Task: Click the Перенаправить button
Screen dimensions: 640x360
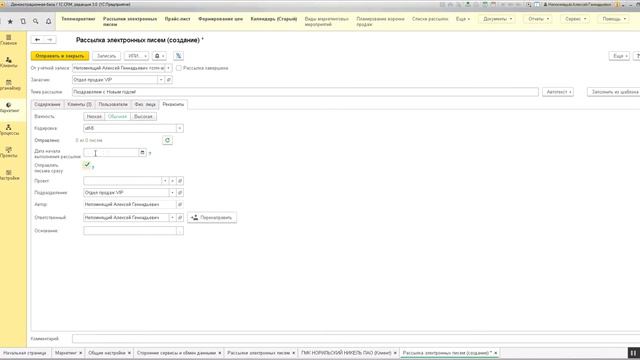Action: click(212, 218)
